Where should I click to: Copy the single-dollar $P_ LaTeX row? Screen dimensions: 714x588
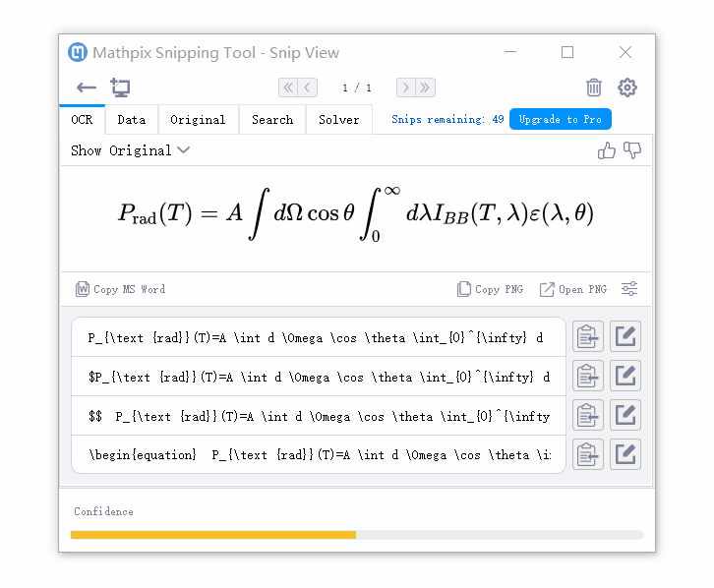588,376
